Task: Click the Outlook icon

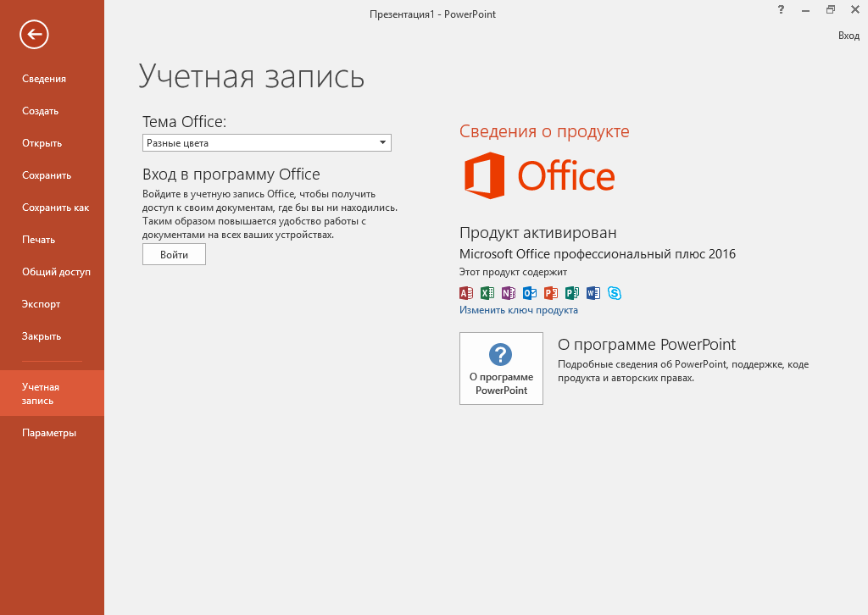Action: [529, 293]
